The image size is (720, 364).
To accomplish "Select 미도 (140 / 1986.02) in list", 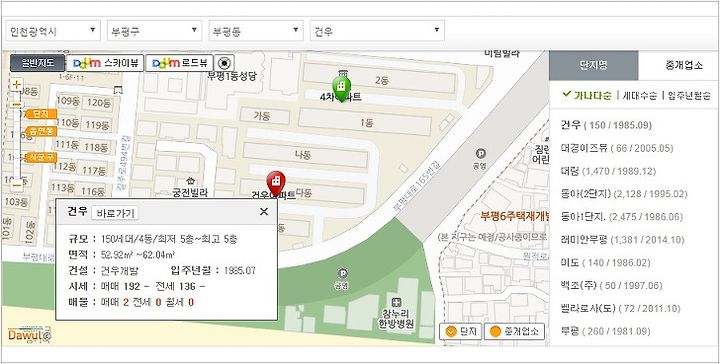I will (x=606, y=263).
